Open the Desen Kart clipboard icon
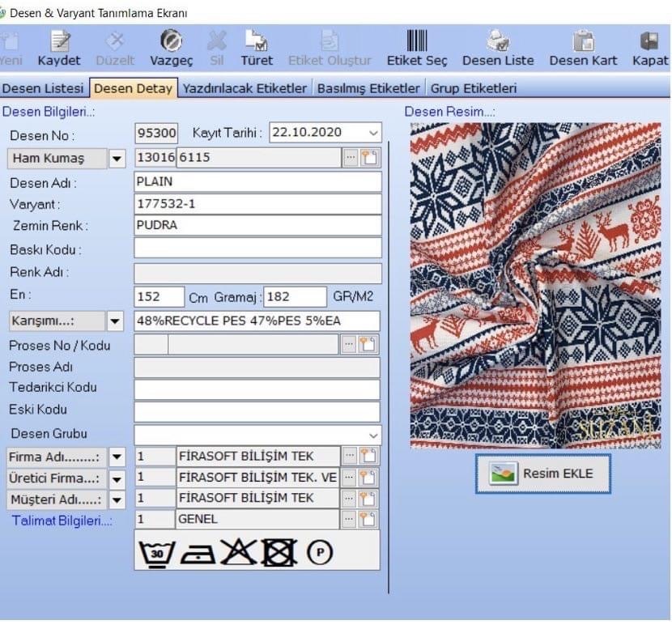The width and height of the screenshot is (672, 629). (x=583, y=41)
